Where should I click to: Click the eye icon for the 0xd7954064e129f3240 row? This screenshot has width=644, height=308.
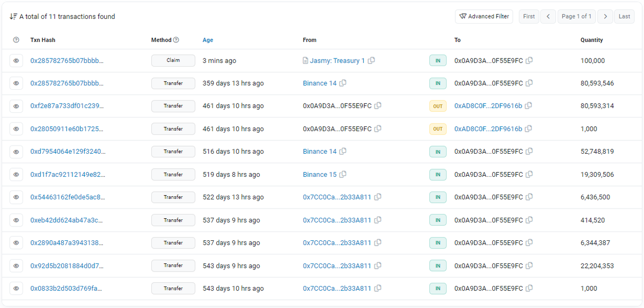(16, 152)
